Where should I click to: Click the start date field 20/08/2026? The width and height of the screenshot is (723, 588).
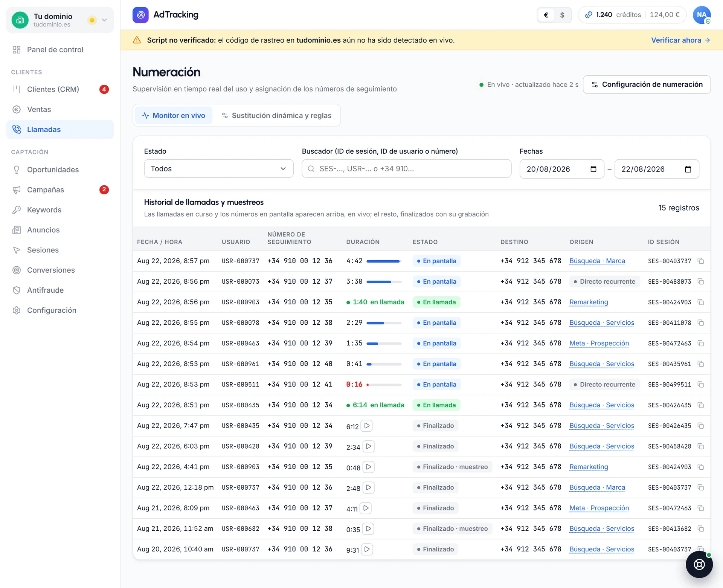561,169
